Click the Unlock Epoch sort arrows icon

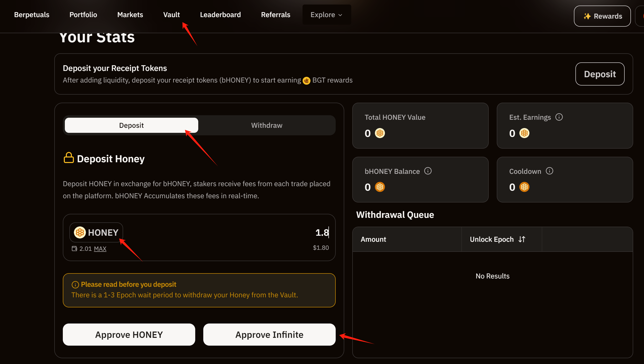point(522,239)
